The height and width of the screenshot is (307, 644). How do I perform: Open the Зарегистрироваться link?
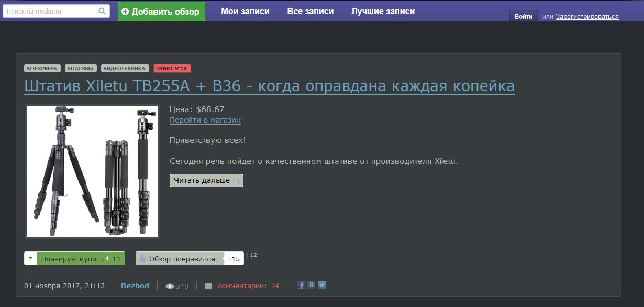[x=587, y=16]
